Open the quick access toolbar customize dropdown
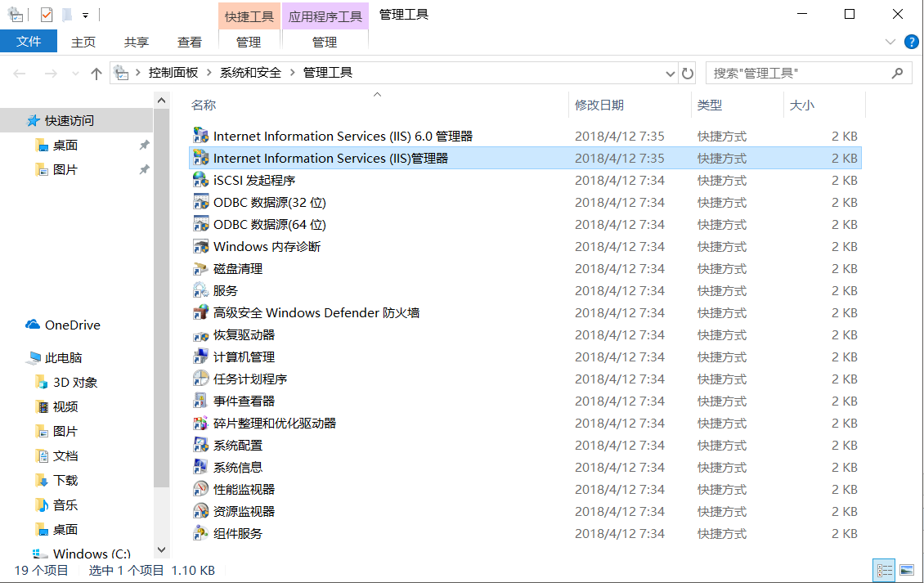This screenshot has height=583, width=924. pos(85,16)
